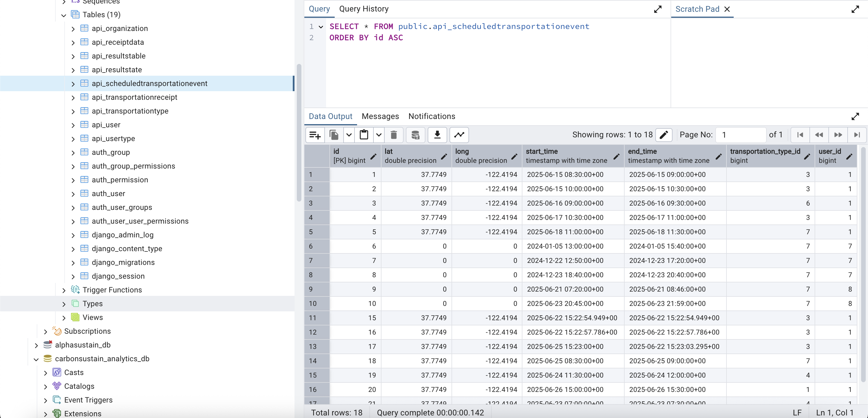868x418 pixels.
Task: Close the Scratch Pad tab
Action: [x=727, y=9]
